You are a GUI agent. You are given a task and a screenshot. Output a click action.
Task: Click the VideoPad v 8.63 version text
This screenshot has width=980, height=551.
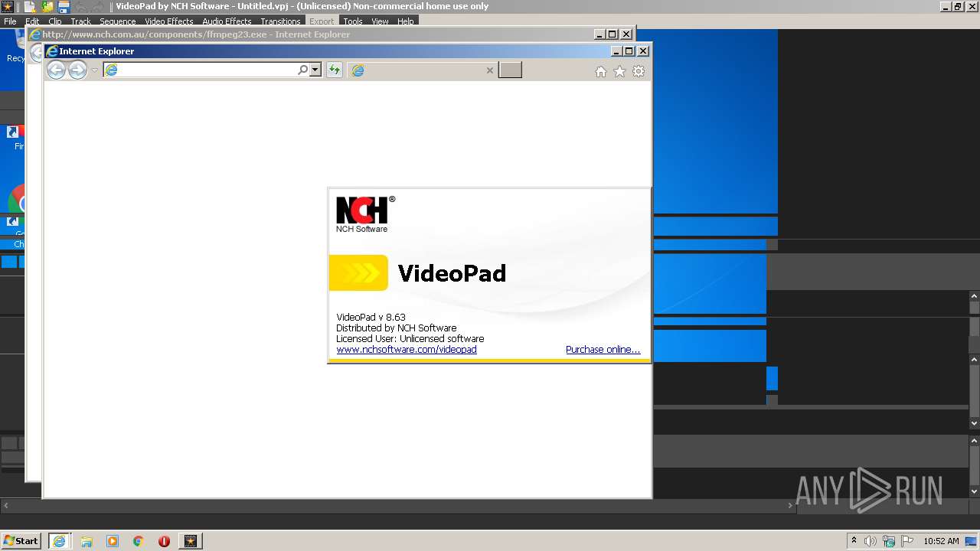371,317
